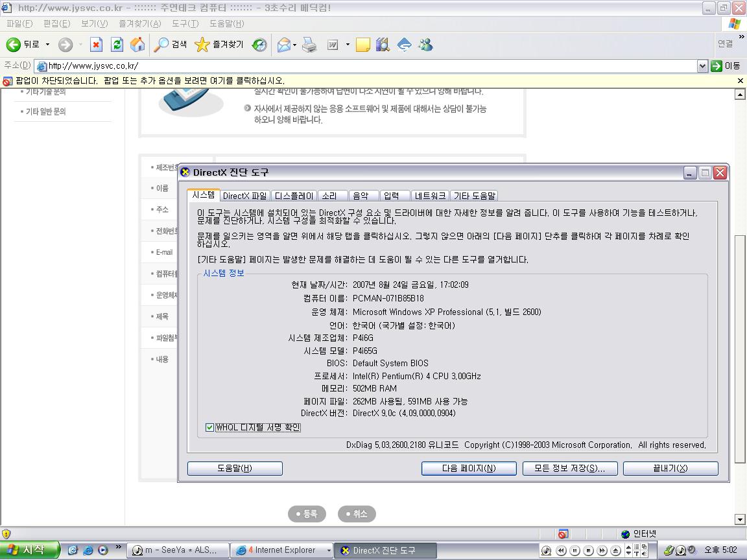
Task: Click the eject button on taskbar player
Action: (x=616, y=550)
